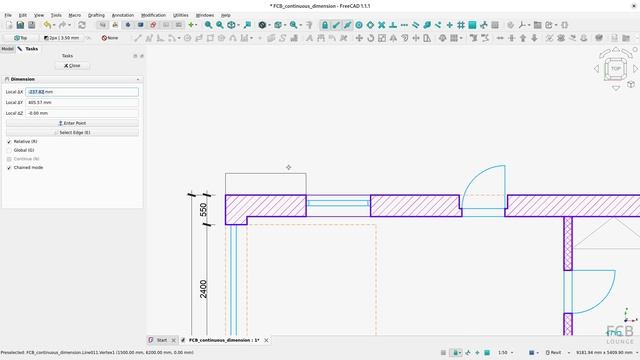
Task: Select the Scale tool icon
Action: coord(382,38)
